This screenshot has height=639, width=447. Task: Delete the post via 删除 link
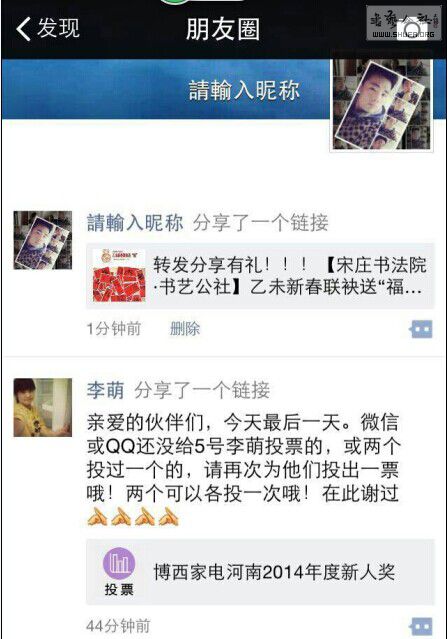tap(185, 328)
